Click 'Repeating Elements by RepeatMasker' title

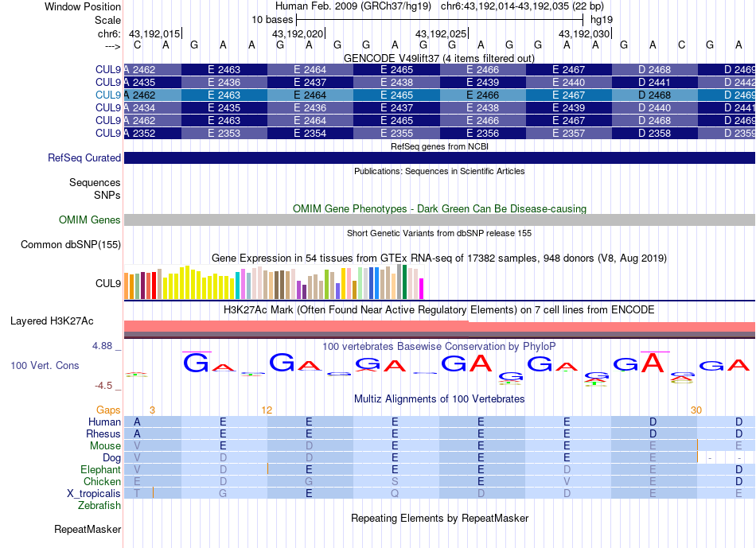pyautogui.click(x=439, y=518)
